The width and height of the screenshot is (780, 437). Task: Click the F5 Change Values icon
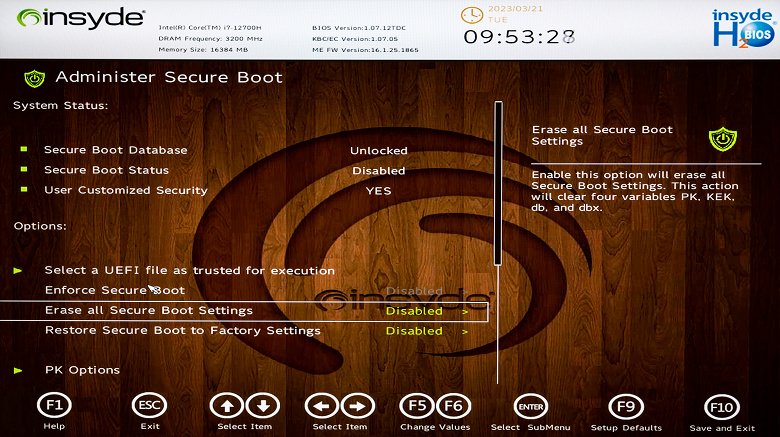[417, 406]
